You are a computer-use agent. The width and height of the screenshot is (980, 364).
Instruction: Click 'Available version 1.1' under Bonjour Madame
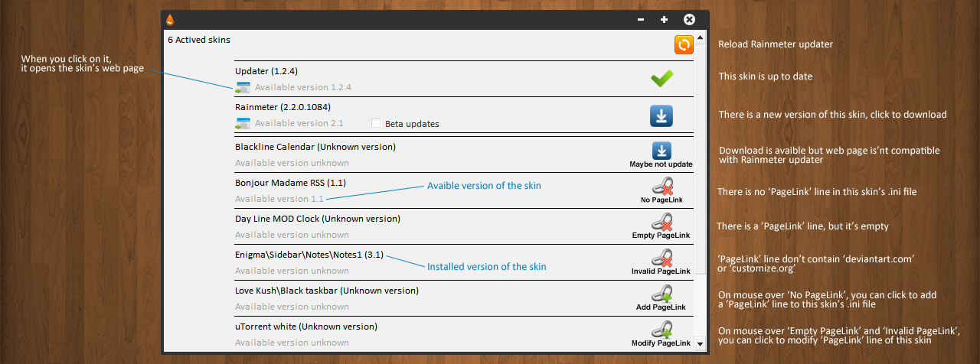279,199
